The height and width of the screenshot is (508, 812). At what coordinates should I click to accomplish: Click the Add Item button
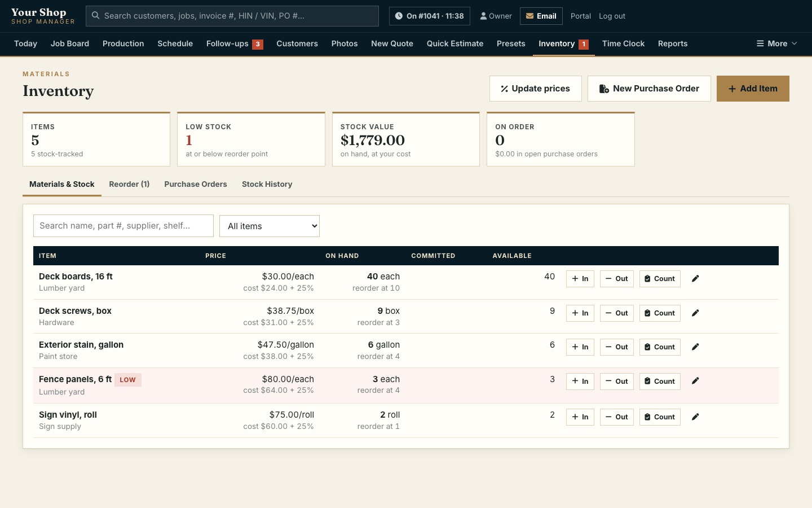pos(753,89)
